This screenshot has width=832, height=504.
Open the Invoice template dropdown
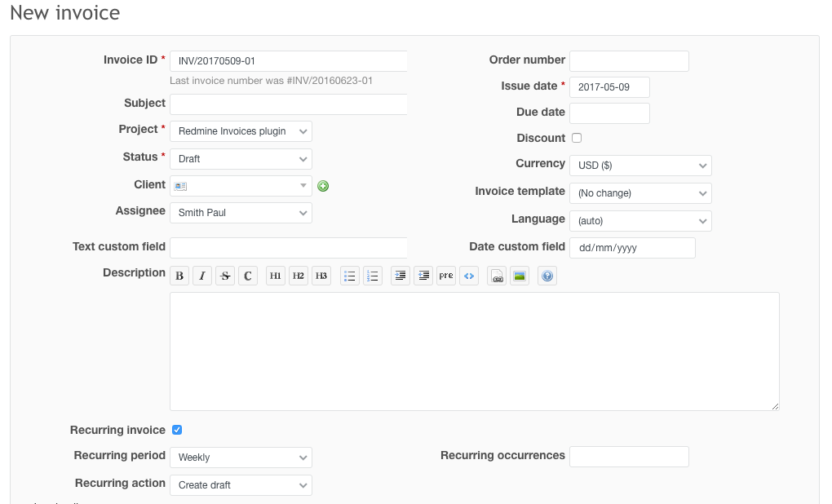click(640, 193)
